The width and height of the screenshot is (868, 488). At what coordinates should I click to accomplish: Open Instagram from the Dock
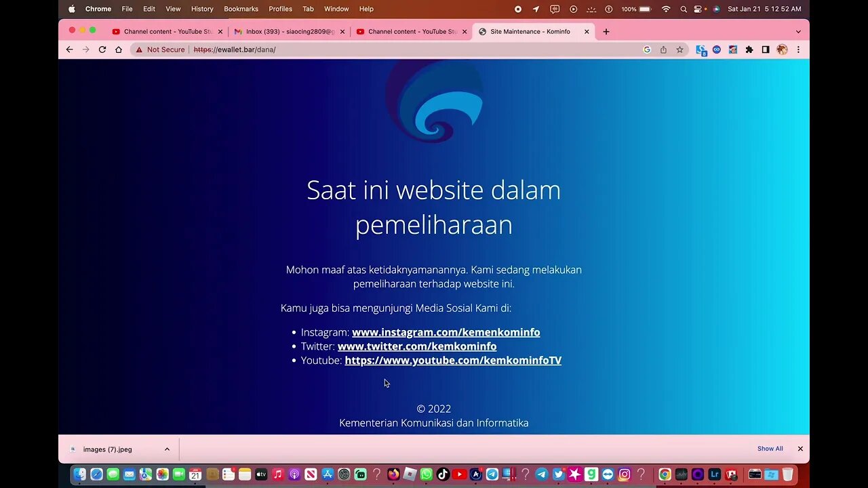click(625, 474)
